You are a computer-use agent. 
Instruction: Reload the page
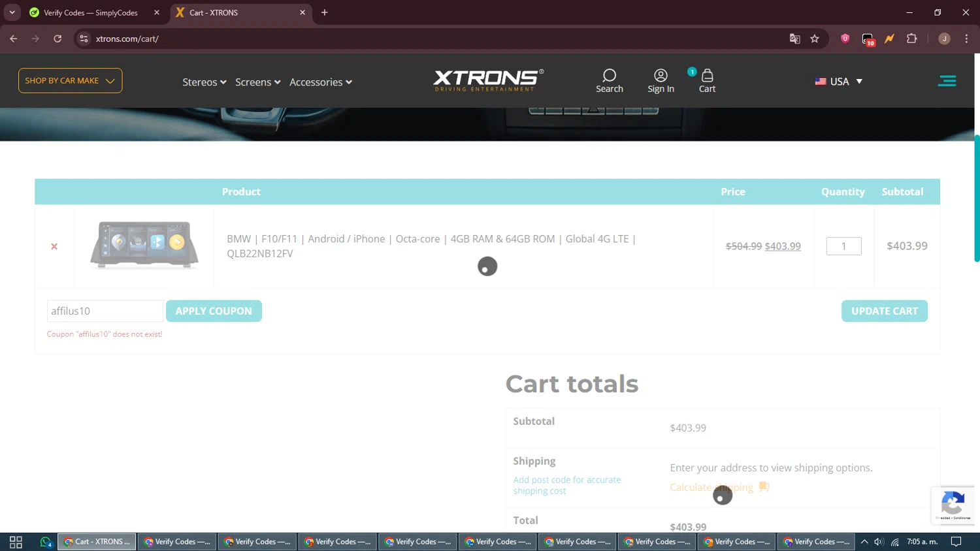(57, 39)
